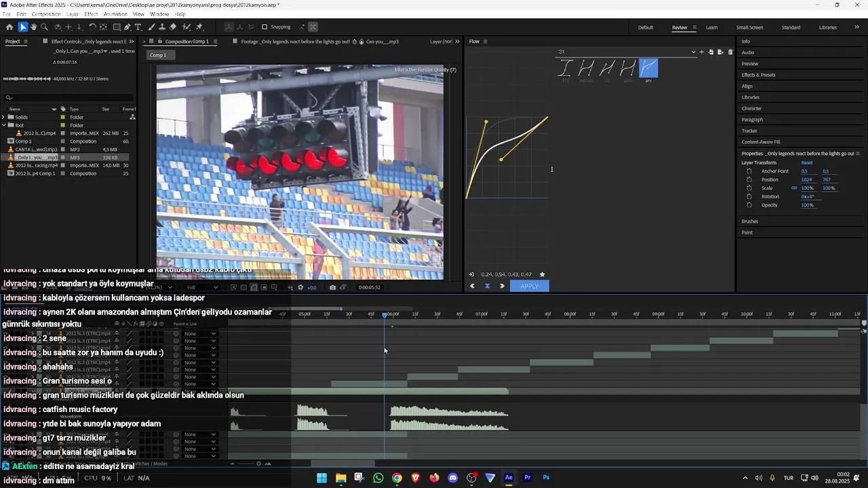Take snapshot with camera icon
The height and width of the screenshot is (488, 868).
(x=332, y=287)
